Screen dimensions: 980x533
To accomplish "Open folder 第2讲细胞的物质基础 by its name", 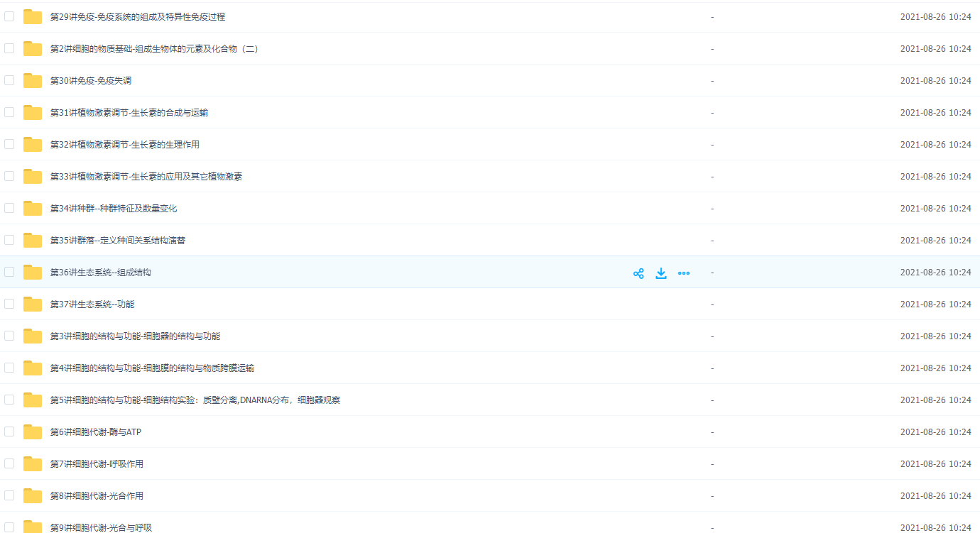I will click(154, 49).
